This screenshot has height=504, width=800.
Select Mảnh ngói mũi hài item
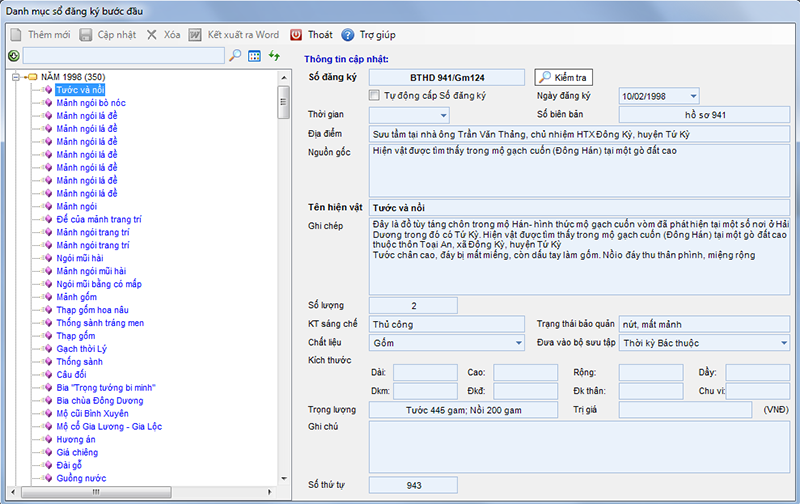click(x=91, y=271)
